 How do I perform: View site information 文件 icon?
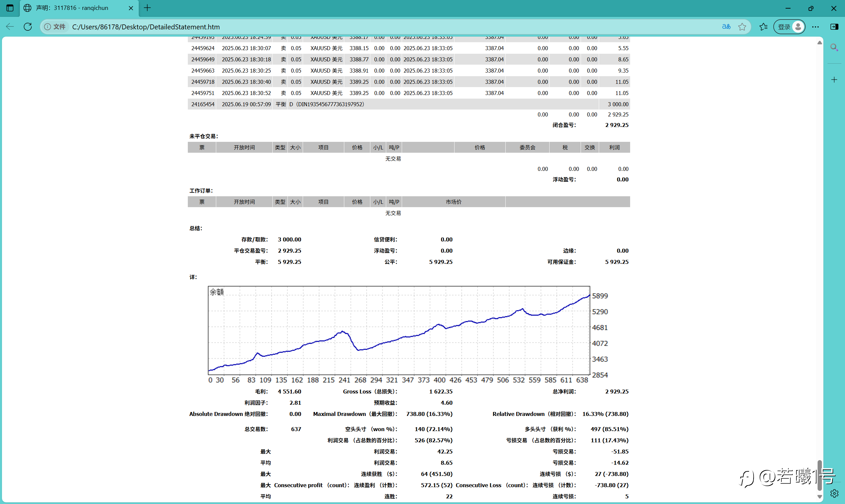point(55,26)
